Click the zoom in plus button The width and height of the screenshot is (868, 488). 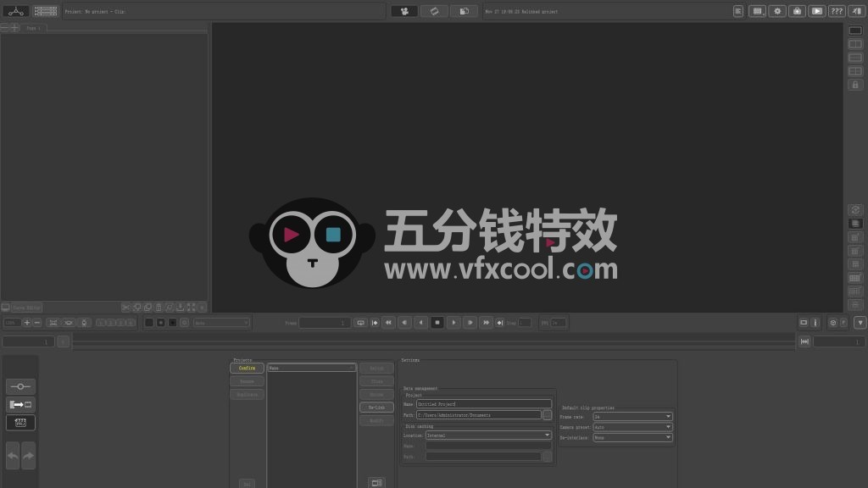pos(26,323)
